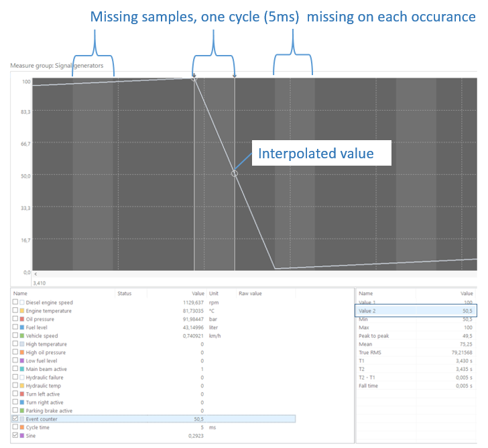
Task: Uncheck the Event counter checkbox
Action: (15, 418)
